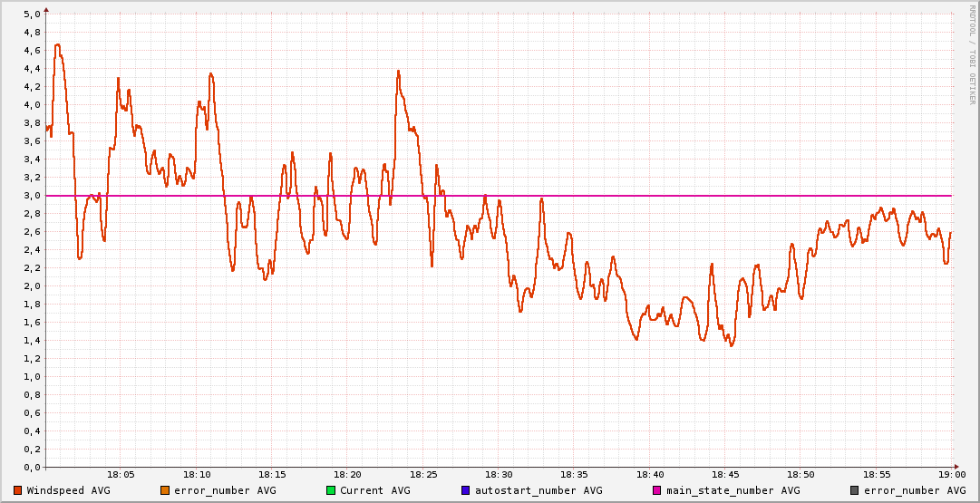Click the red Windspeed AVG legend swatch
Viewport: 980px width, 503px height.
coord(18,490)
